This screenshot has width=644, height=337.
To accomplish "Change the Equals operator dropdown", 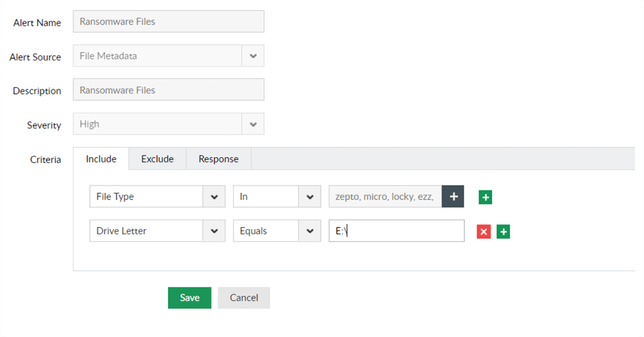I will coord(277,230).
